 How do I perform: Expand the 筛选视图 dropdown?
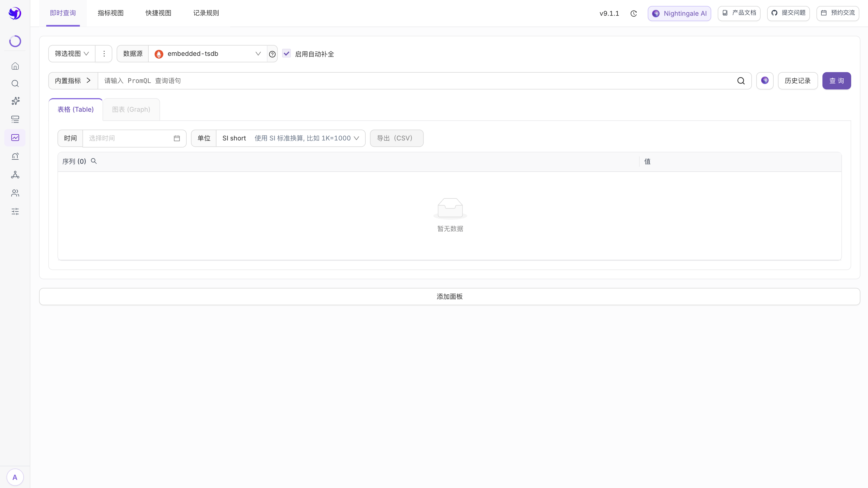(72, 54)
